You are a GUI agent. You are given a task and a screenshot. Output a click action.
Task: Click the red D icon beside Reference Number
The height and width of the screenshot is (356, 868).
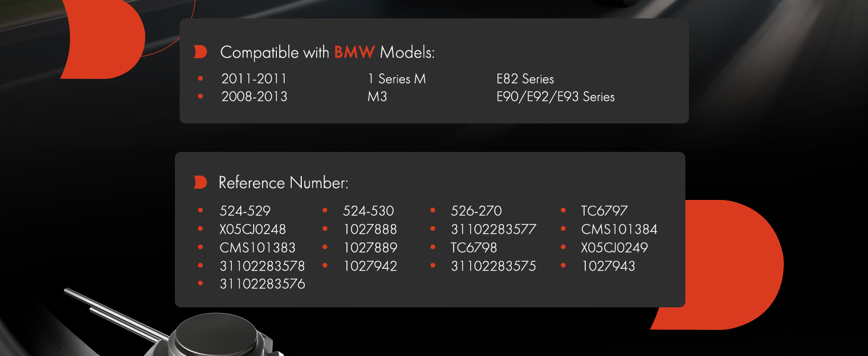pos(200,183)
